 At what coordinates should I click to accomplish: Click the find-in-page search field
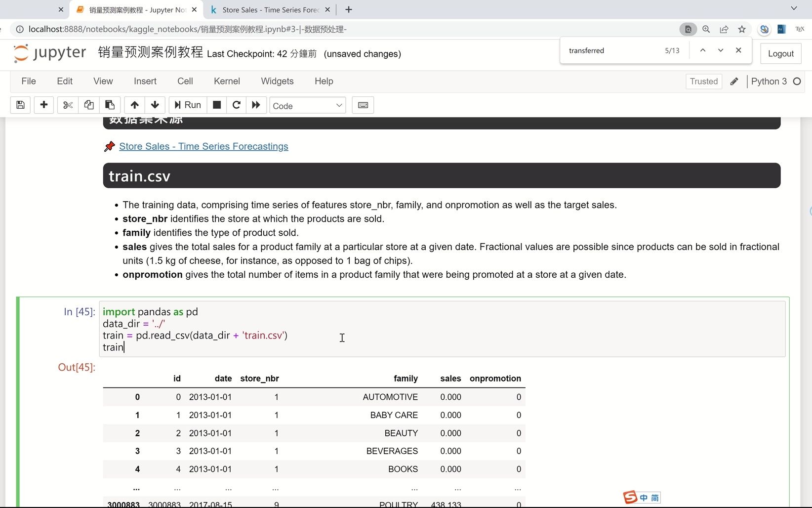tap(612, 50)
